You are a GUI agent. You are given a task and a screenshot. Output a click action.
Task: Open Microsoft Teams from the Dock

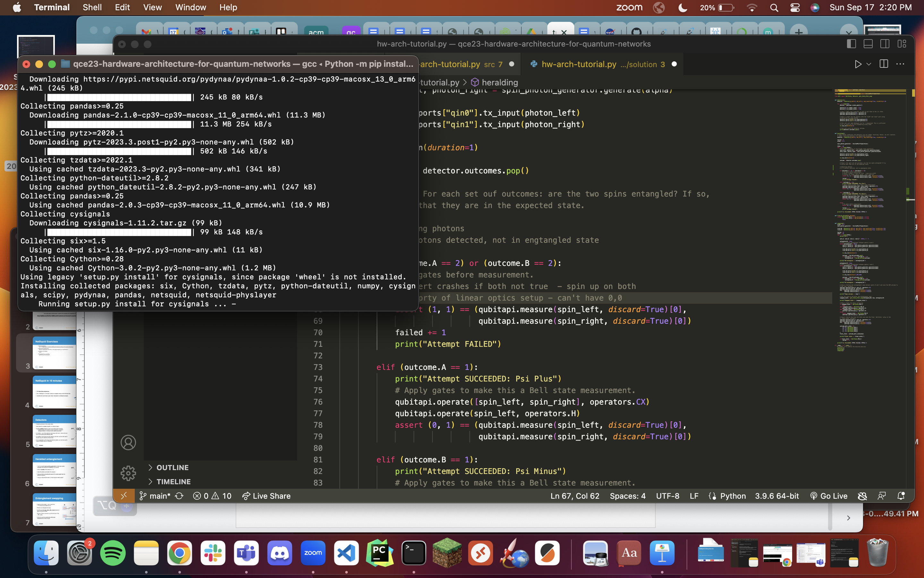(x=246, y=553)
